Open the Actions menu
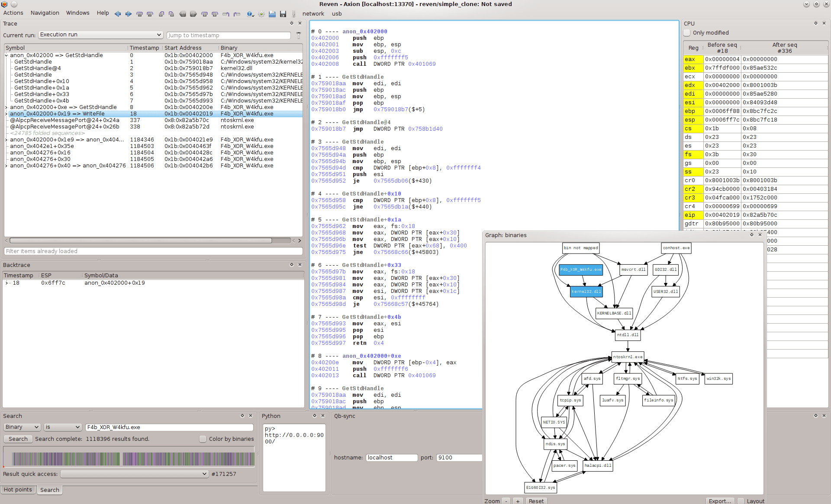The width and height of the screenshot is (831, 504). point(13,13)
